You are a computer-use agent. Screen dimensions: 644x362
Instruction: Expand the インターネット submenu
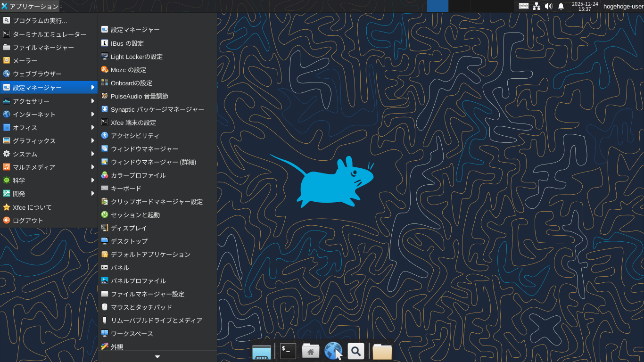click(x=49, y=115)
